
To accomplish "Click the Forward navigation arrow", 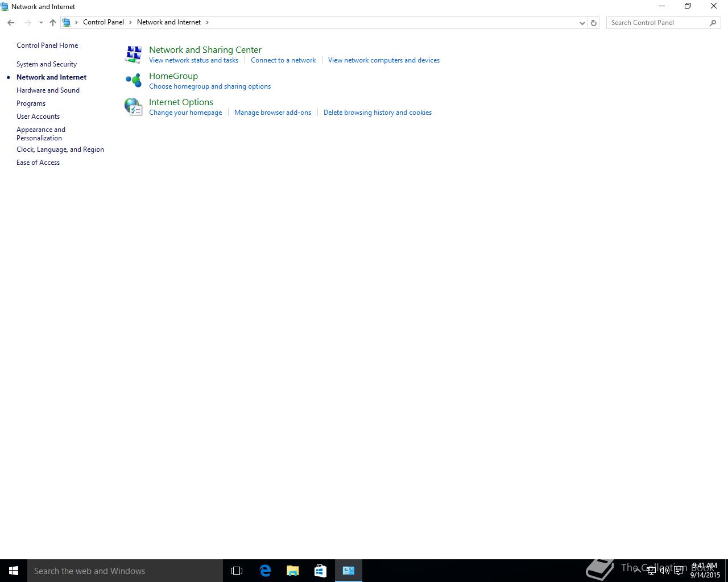I will (27, 23).
